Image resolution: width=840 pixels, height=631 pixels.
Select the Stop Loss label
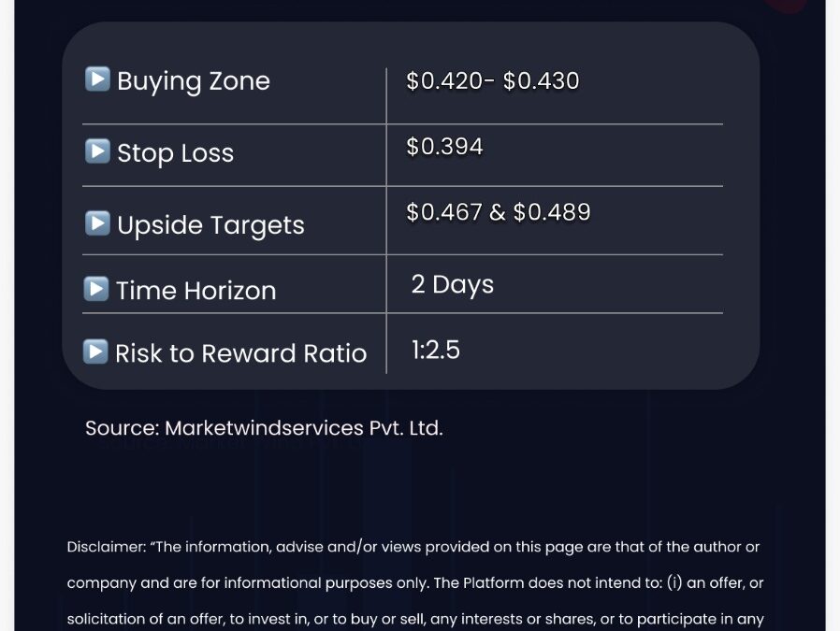coord(175,153)
